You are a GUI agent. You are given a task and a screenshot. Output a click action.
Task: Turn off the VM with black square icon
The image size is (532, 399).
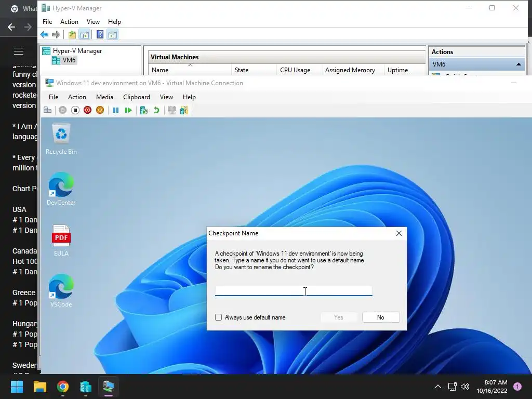[x=75, y=110]
